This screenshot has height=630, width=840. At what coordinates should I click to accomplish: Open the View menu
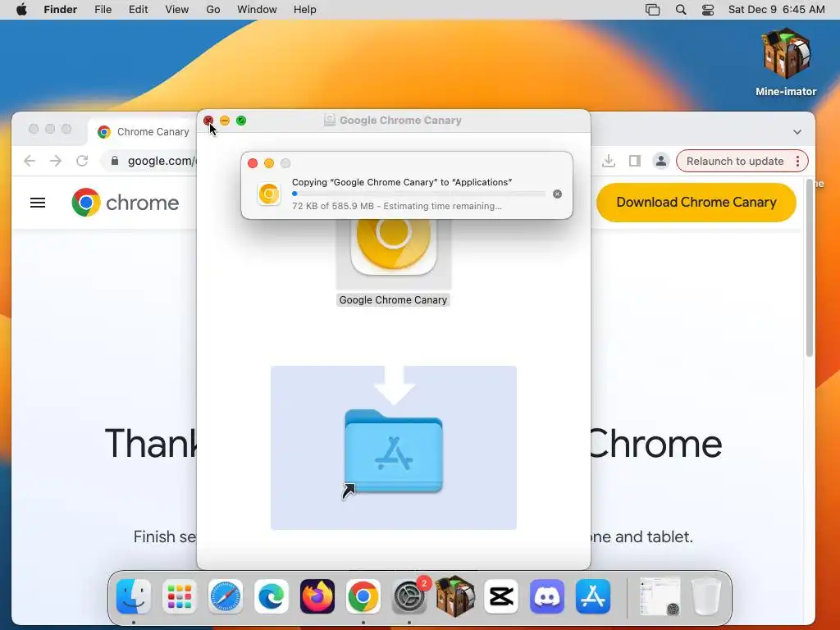point(177,10)
